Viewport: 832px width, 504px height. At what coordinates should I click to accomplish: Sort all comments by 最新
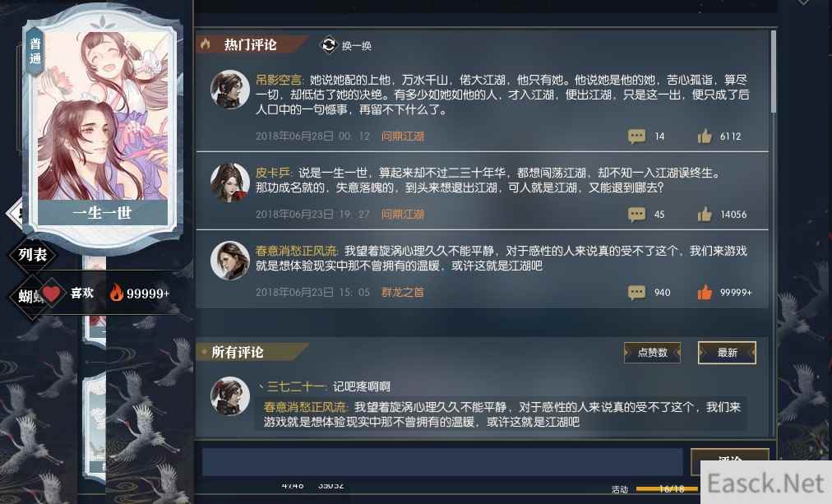(727, 352)
